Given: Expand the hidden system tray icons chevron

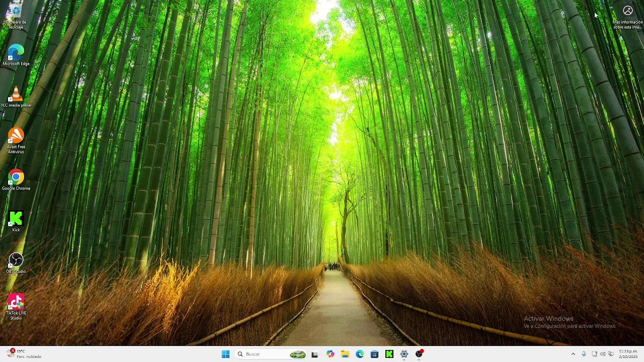Looking at the screenshot, I should tap(573, 354).
